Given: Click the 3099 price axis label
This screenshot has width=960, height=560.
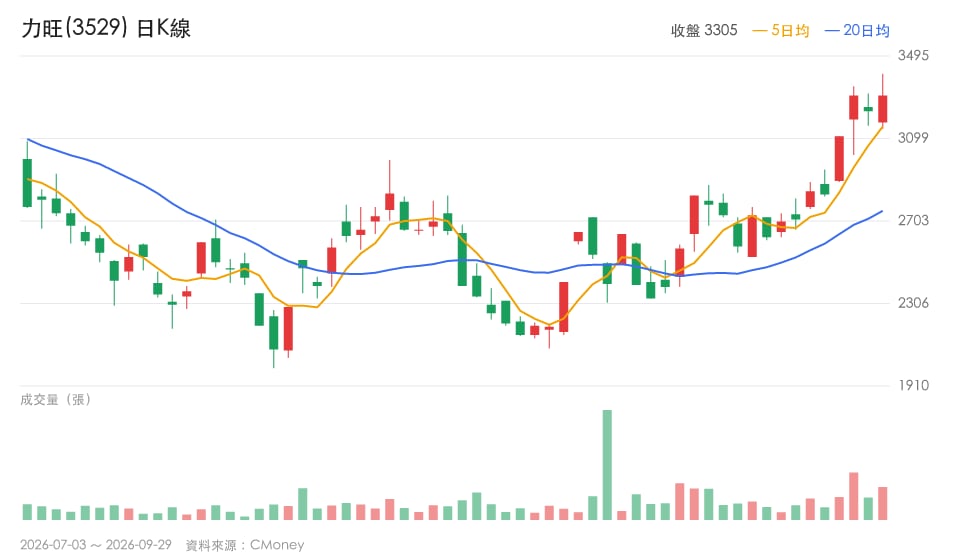Looking at the screenshot, I should (913, 138).
